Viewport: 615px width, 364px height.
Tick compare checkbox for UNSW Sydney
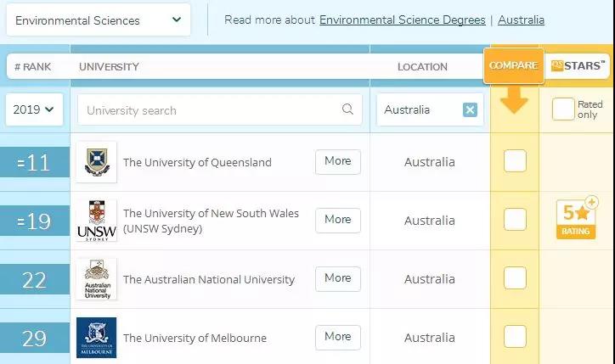click(515, 220)
